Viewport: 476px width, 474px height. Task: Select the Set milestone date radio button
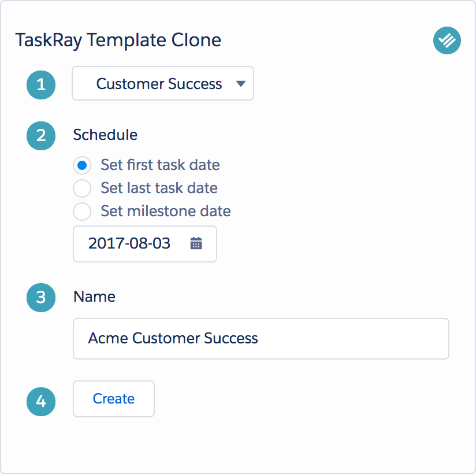pyautogui.click(x=82, y=211)
